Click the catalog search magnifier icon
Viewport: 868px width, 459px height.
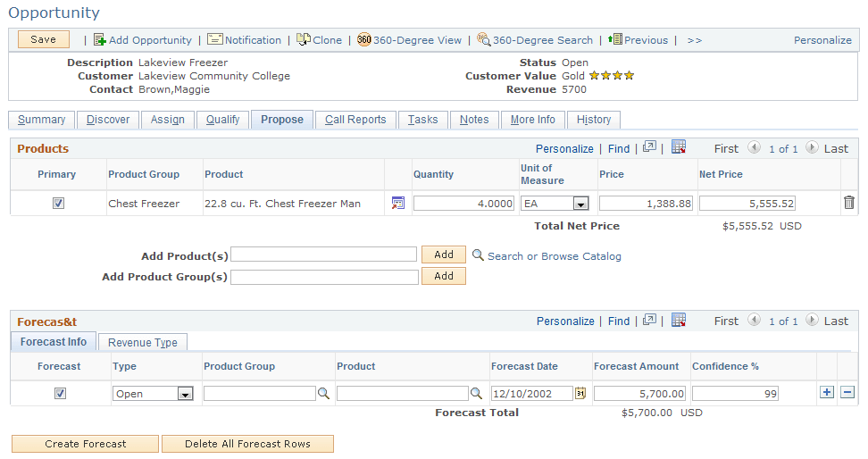pyautogui.click(x=478, y=255)
